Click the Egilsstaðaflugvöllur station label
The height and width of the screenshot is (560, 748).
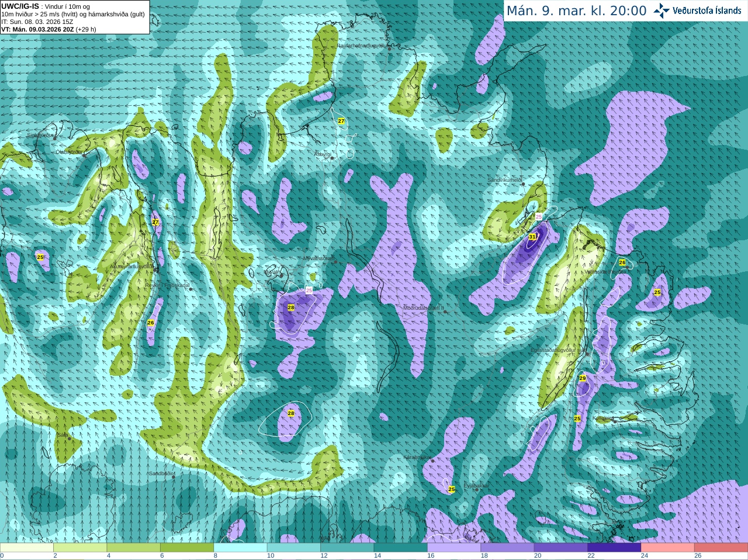pyautogui.click(x=558, y=350)
